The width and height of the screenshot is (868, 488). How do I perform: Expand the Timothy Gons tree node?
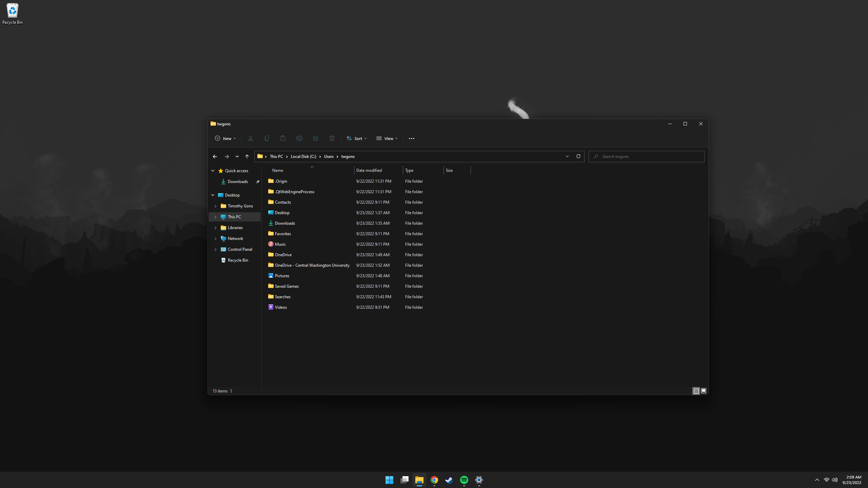click(216, 206)
